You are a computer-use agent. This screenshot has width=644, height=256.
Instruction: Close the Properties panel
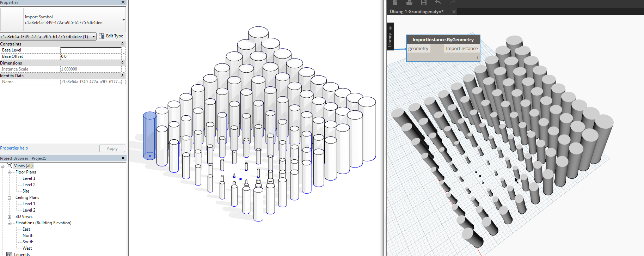click(123, 2)
